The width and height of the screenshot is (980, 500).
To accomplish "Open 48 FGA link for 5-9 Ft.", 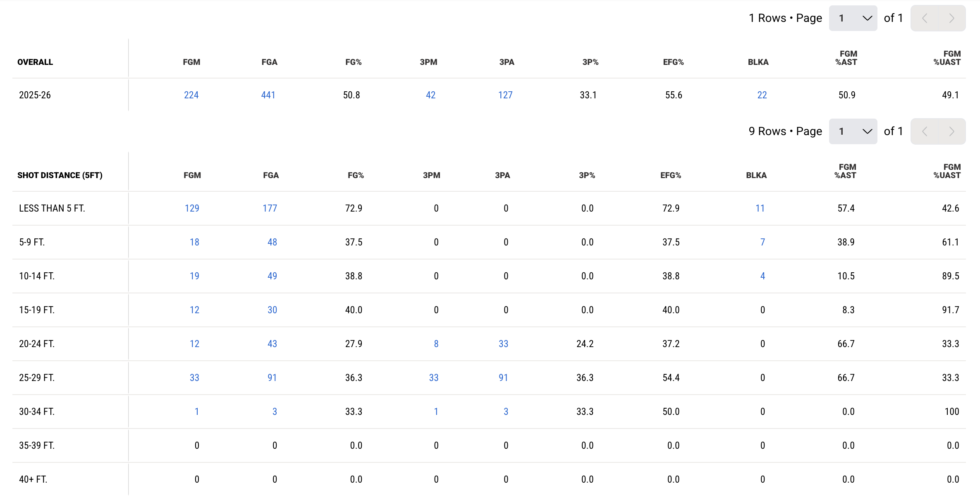I will pos(272,242).
